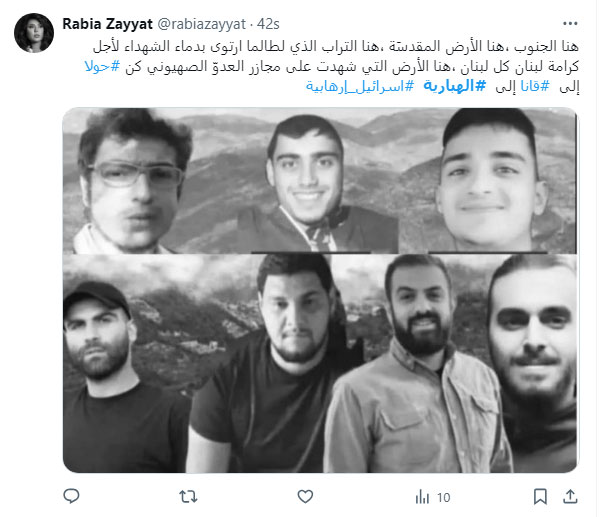Open the @rabiazayyat handle link
Image resolution: width=600 pixels, height=517 pixels.
(x=202, y=24)
